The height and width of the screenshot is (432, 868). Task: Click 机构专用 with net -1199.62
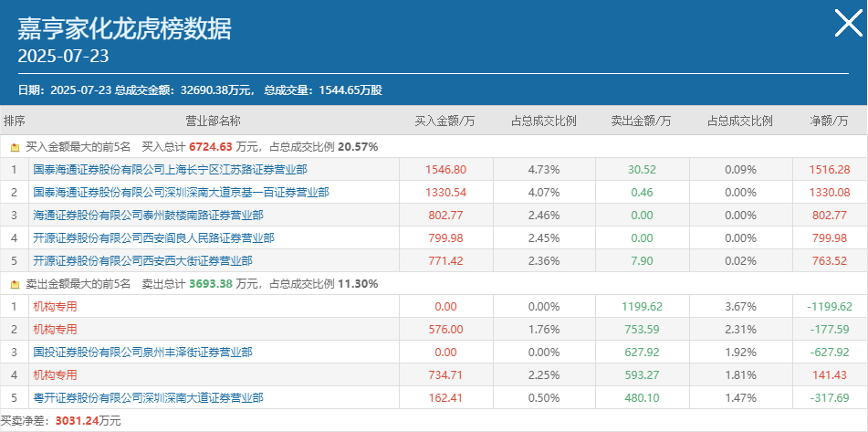tap(55, 306)
